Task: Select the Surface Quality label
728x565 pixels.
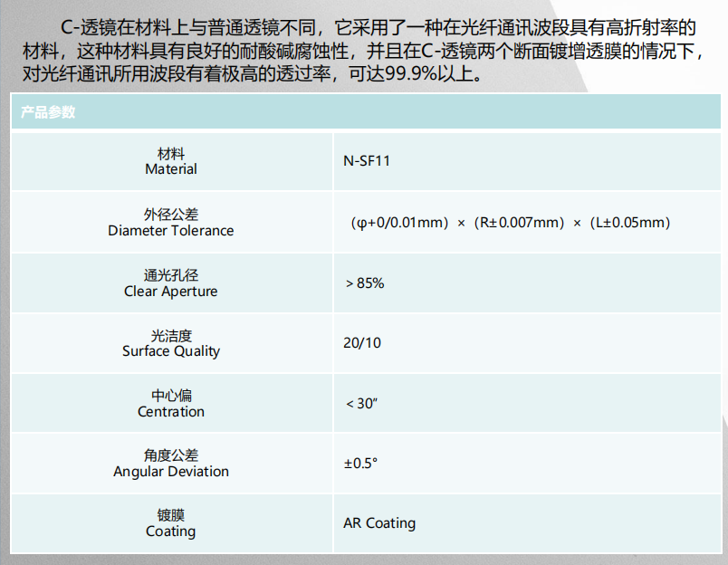Action: pyautogui.click(x=171, y=344)
